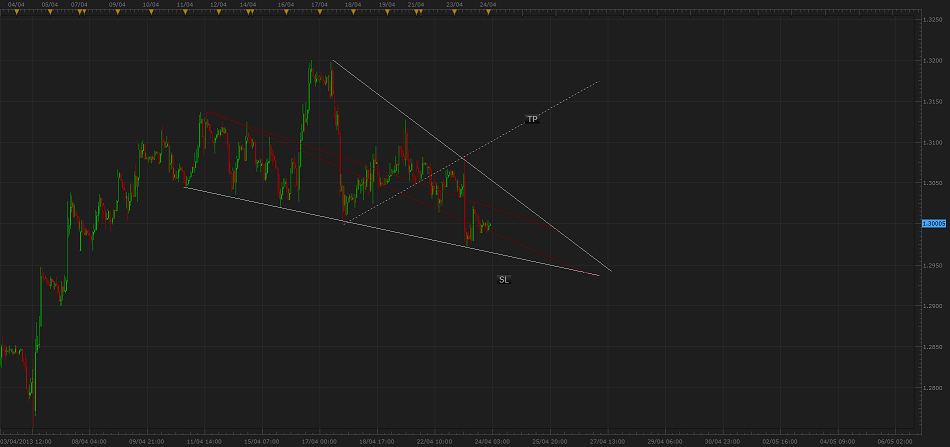Select the SL label below wedge

tap(504, 280)
